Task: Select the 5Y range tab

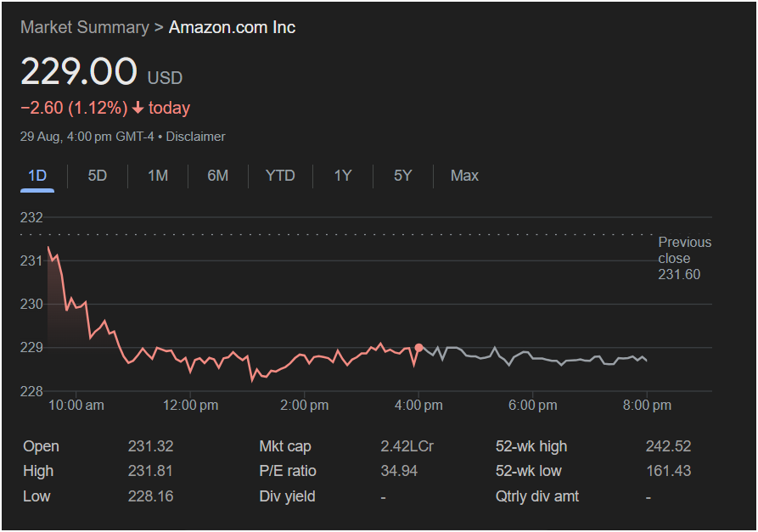Action: coord(402,176)
